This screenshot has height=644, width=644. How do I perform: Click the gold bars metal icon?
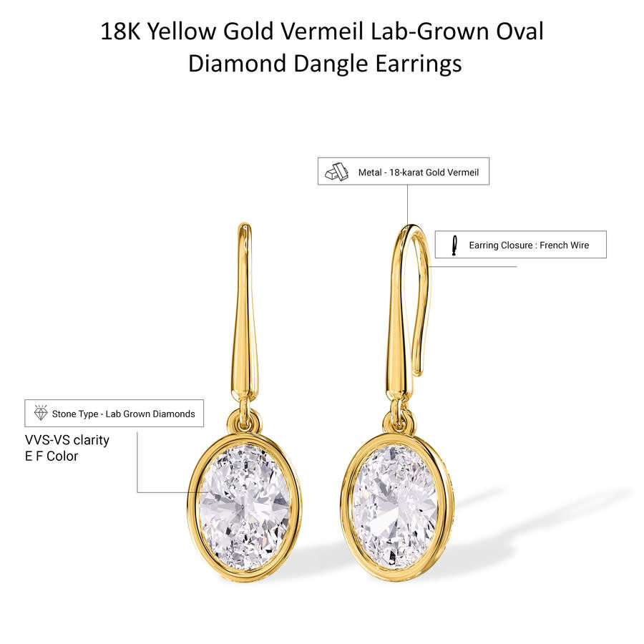coord(337,172)
